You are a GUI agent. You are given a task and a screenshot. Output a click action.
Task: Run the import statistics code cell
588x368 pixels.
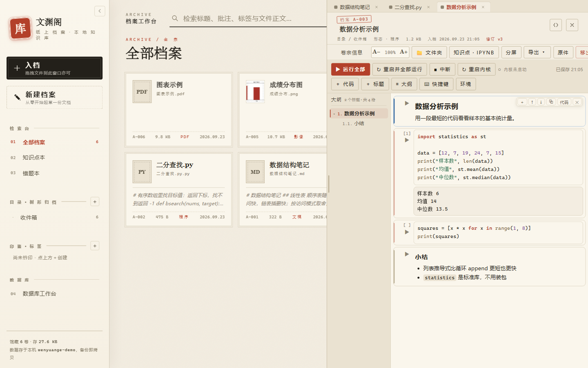(x=407, y=140)
